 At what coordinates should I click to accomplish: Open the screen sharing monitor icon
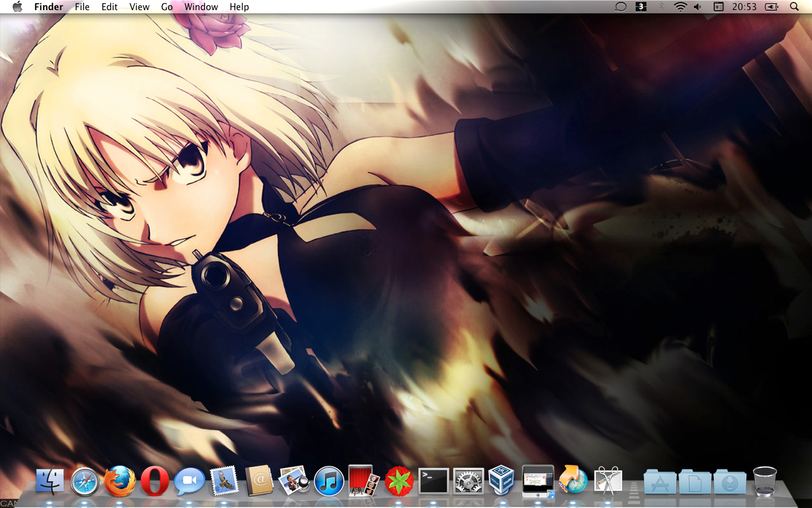(x=538, y=481)
